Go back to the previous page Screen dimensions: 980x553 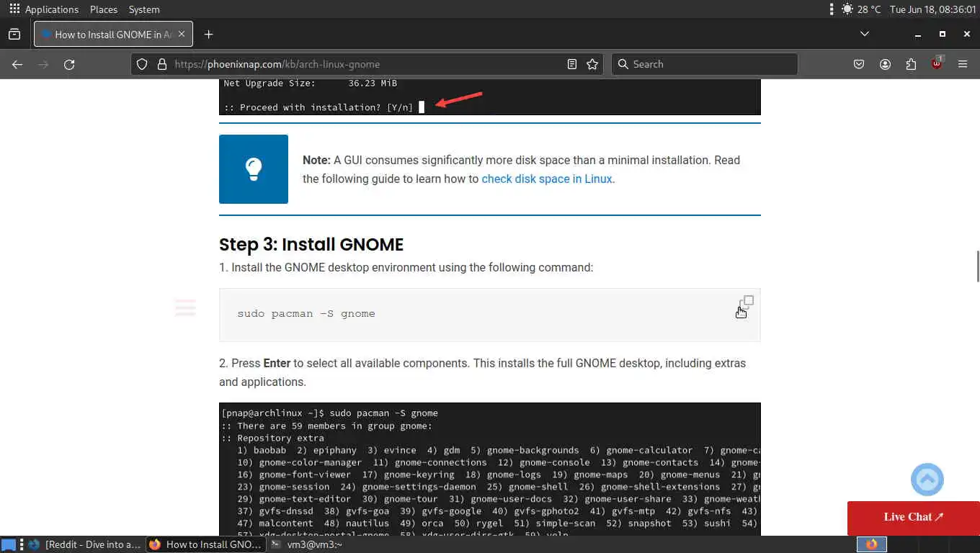[17, 64]
